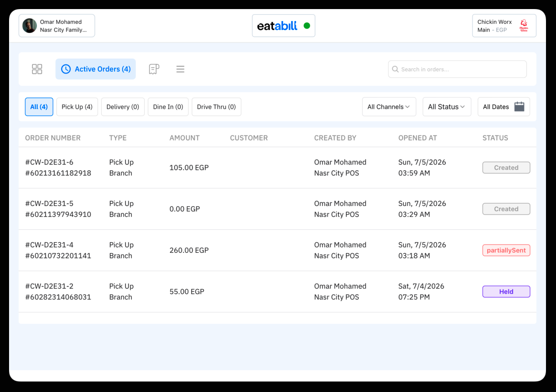Open the calendar icon for dates
This screenshot has height=392, width=556.
coord(519,107)
